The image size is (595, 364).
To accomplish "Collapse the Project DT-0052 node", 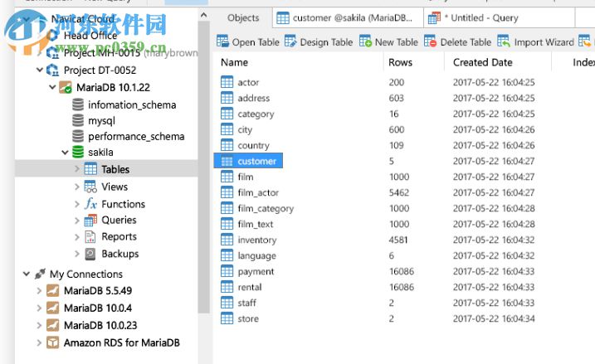I will point(40,70).
